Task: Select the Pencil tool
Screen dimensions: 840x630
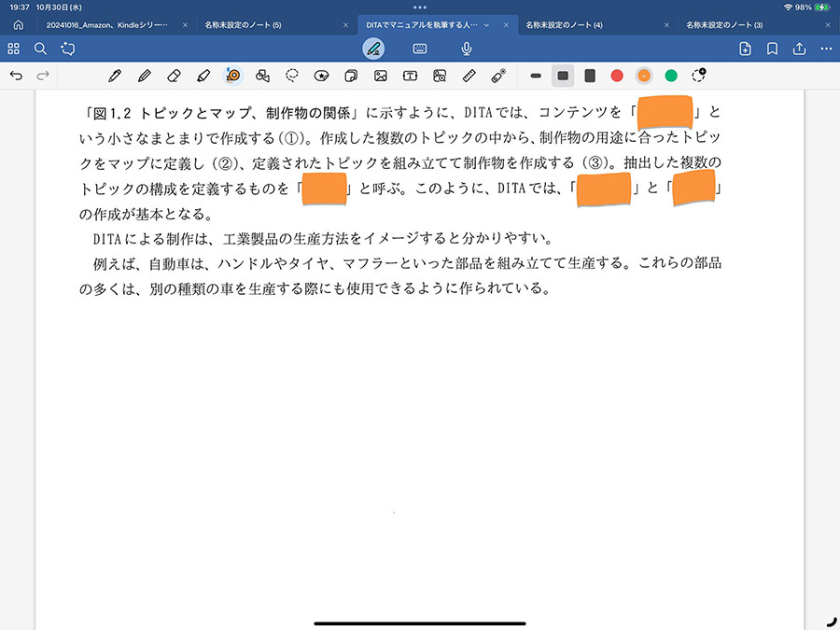Action: (144, 76)
